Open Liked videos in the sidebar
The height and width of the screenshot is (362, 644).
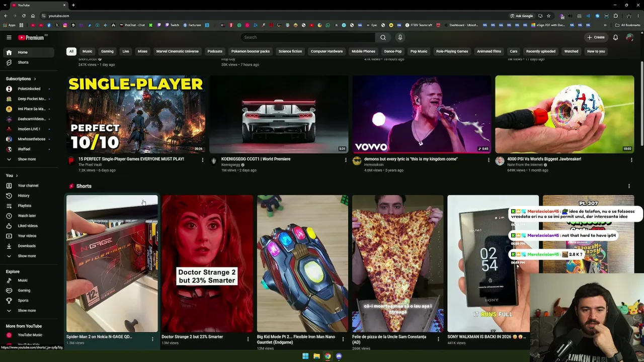(29, 226)
